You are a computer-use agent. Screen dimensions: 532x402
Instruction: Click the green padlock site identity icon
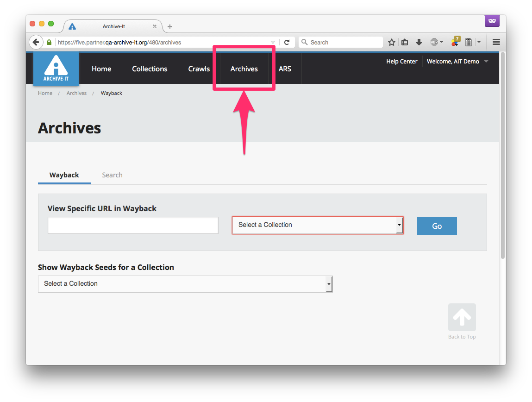point(49,42)
